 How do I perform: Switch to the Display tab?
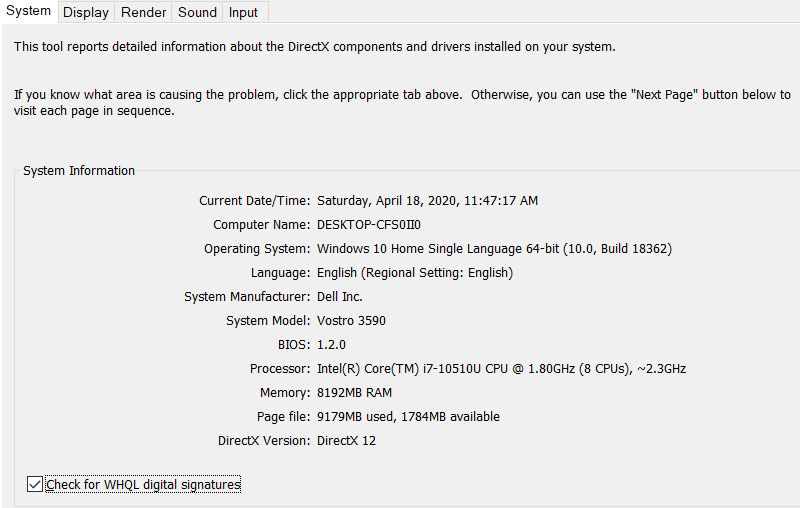85,12
